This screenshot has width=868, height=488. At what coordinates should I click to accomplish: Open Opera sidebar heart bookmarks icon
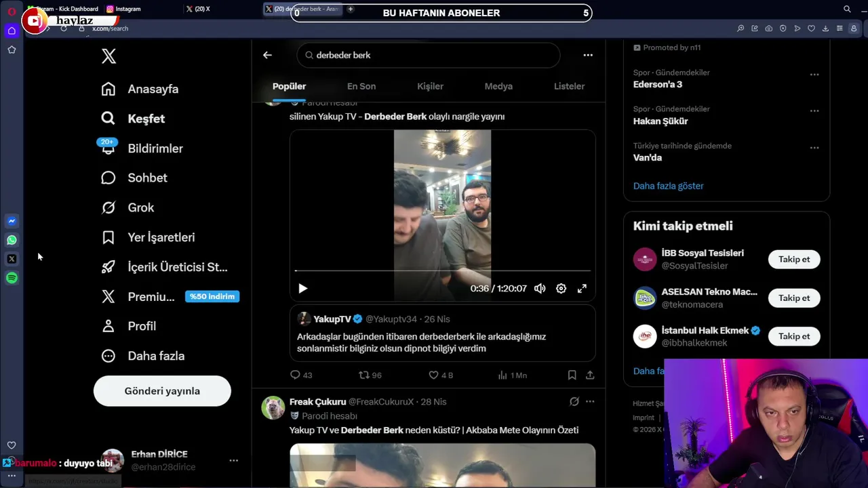(x=12, y=445)
